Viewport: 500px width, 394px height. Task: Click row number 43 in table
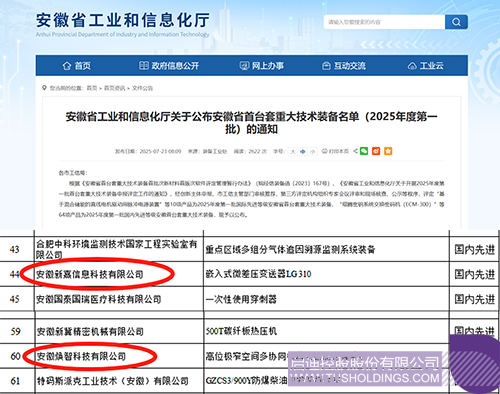(15, 249)
